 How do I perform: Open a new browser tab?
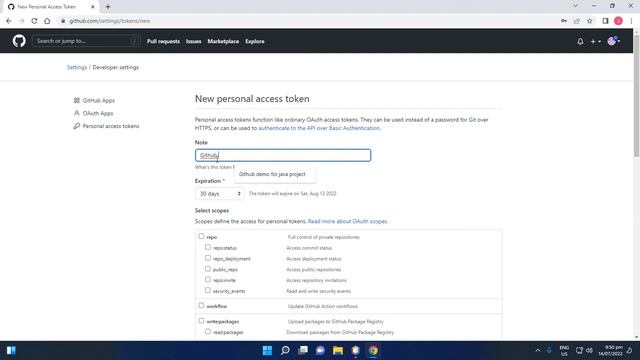[108, 7]
